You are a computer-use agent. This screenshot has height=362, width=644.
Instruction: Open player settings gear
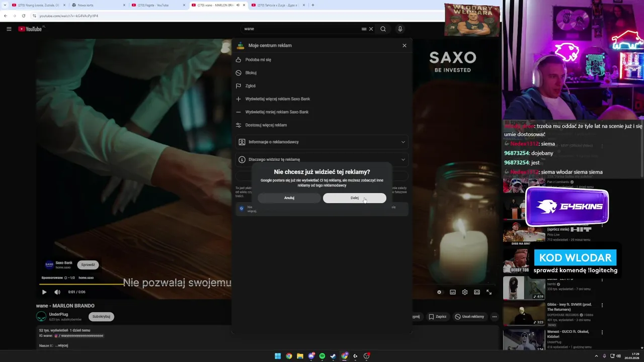(465, 292)
